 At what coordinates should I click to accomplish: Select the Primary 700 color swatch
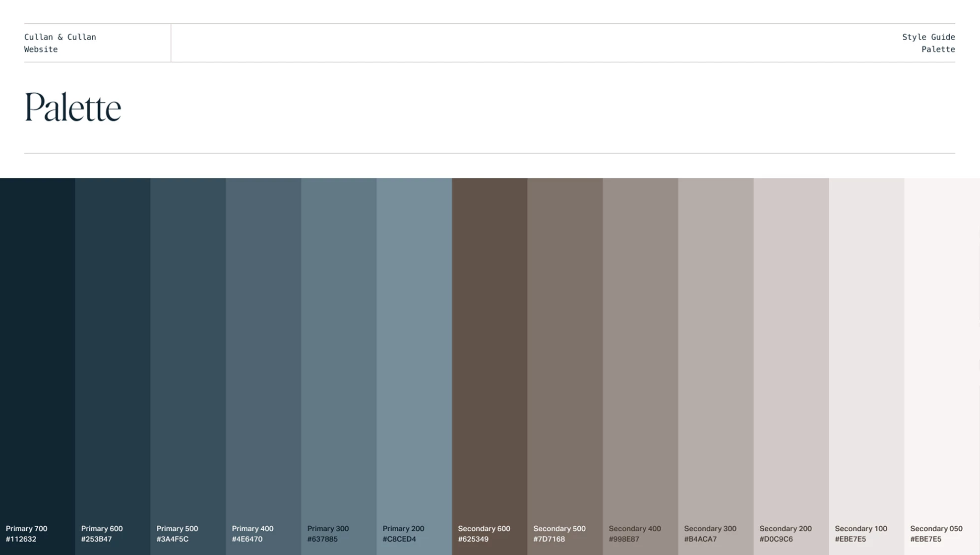tap(37, 347)
